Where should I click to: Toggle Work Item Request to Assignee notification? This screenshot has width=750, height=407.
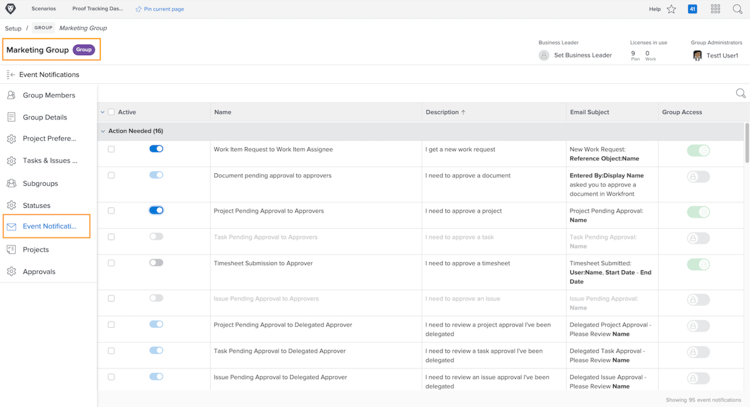coord(156,149)
